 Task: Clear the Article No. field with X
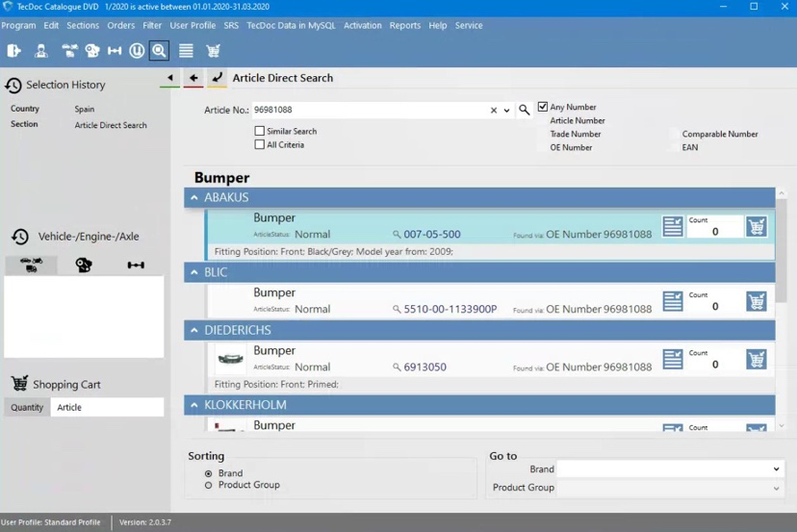tap(494, 111)
